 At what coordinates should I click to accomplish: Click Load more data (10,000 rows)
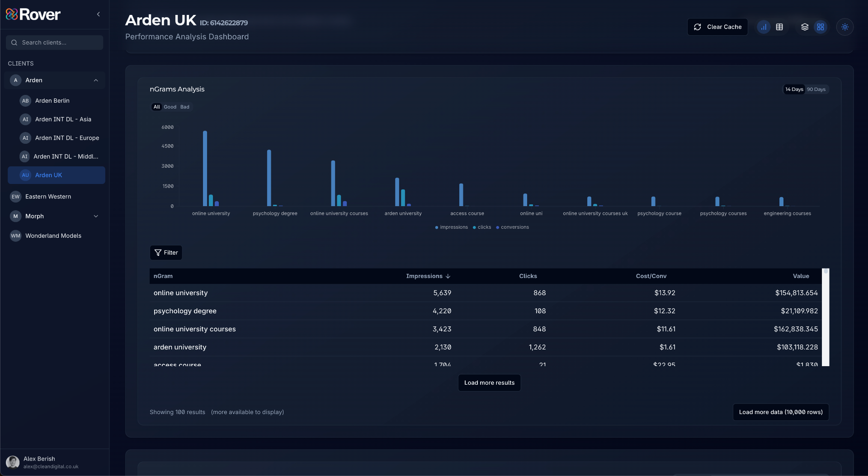pos(781,412)
